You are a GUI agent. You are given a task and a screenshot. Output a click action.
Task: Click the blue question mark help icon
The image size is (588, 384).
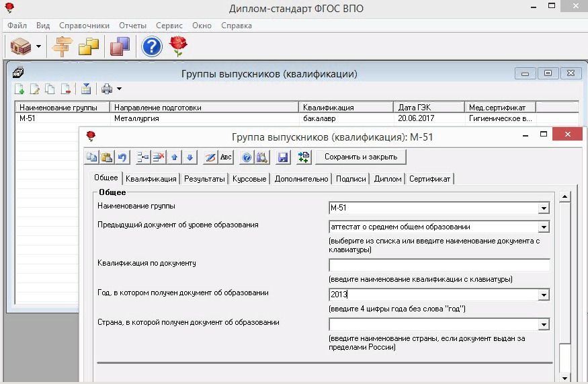pyautogui.click(x=152, y=46)
